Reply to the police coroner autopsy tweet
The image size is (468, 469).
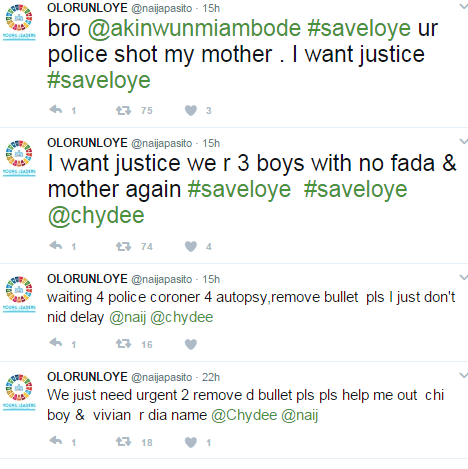pos(56,343)
